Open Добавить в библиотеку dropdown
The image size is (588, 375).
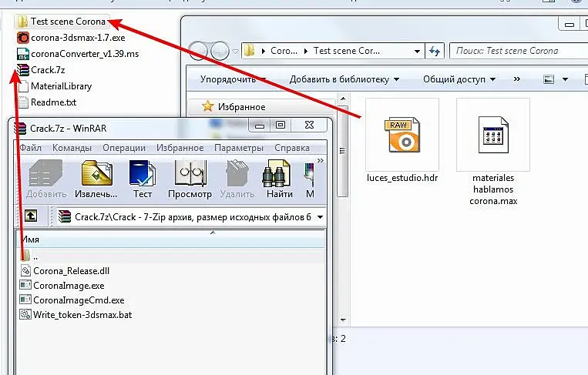point(344,79)
